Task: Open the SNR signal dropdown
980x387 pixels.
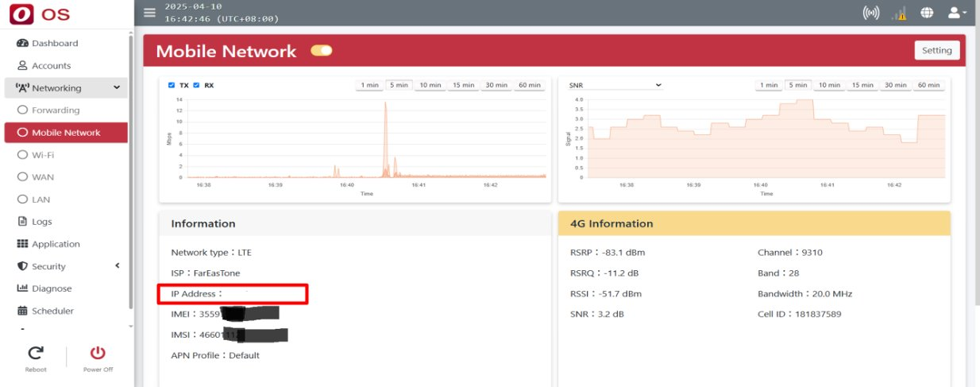Action: tap(615, 85)
